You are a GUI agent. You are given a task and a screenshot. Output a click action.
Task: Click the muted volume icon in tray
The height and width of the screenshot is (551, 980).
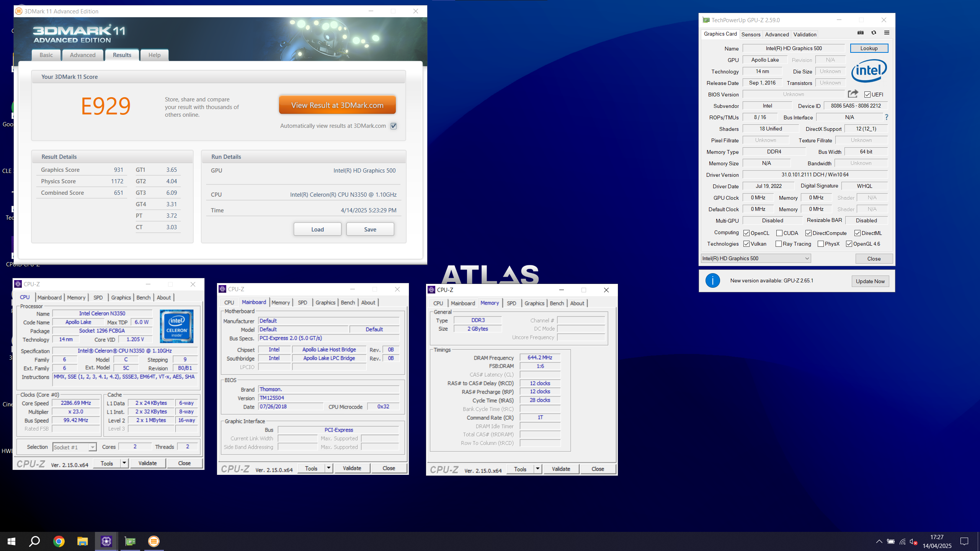914,541
